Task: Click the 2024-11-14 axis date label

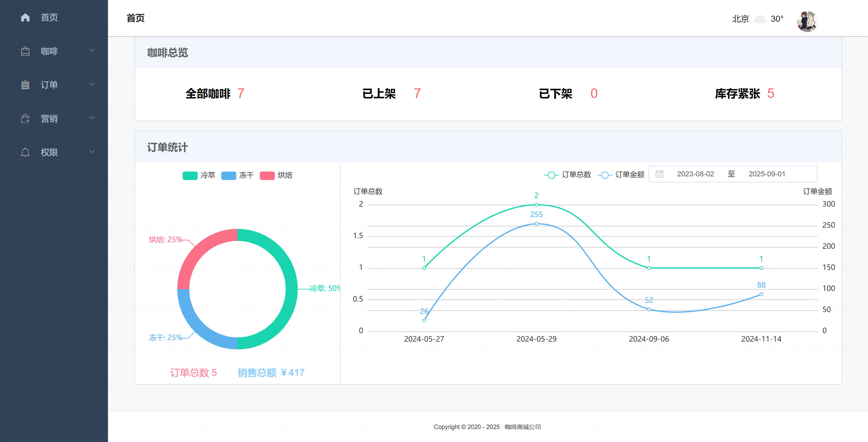Action: pos(761,339)
